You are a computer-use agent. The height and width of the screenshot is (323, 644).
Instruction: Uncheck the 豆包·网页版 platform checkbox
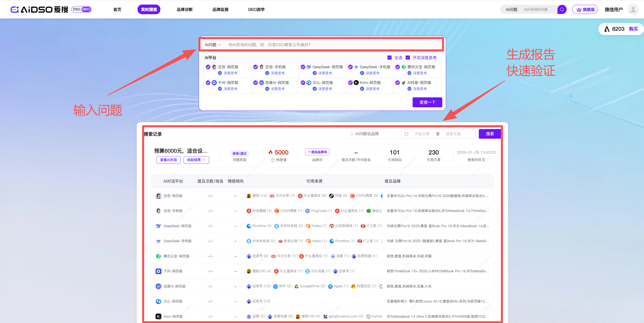pyautogui.click(x=208, y=67)
